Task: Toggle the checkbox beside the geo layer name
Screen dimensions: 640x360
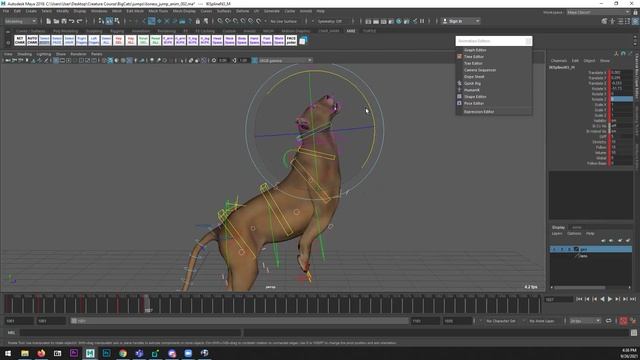Action: [x=576, y=249]
